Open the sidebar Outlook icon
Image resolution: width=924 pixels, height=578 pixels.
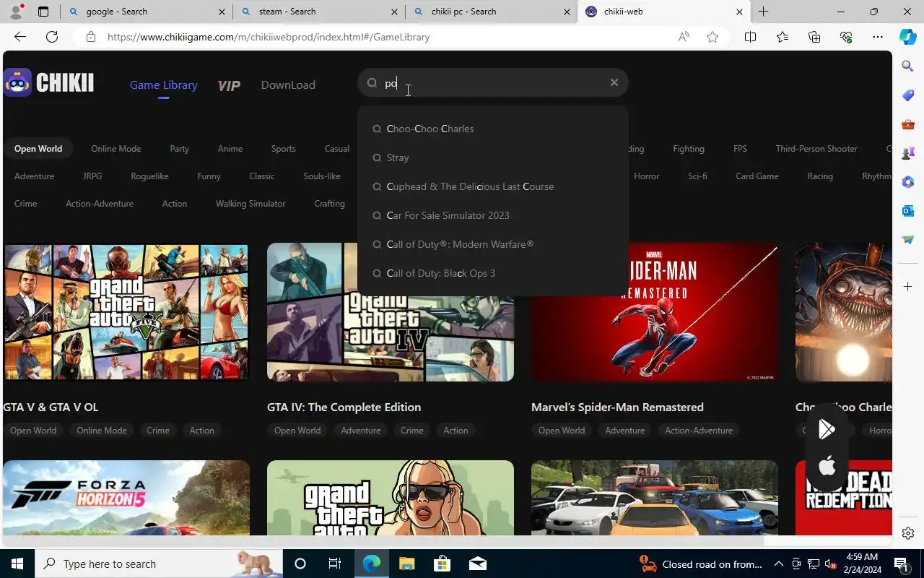(x=908, y=211)
